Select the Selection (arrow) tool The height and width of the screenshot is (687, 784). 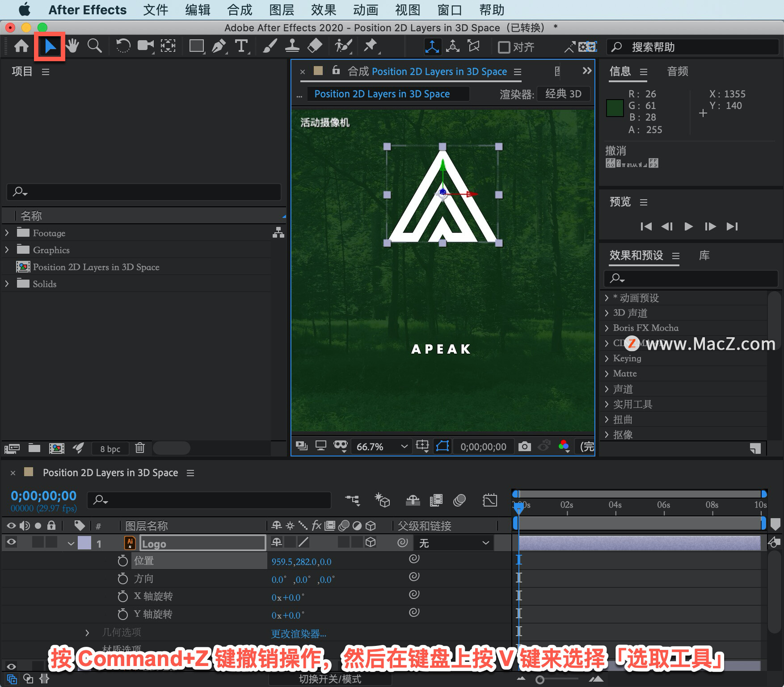pyautogui.click(x=50, y=46)
